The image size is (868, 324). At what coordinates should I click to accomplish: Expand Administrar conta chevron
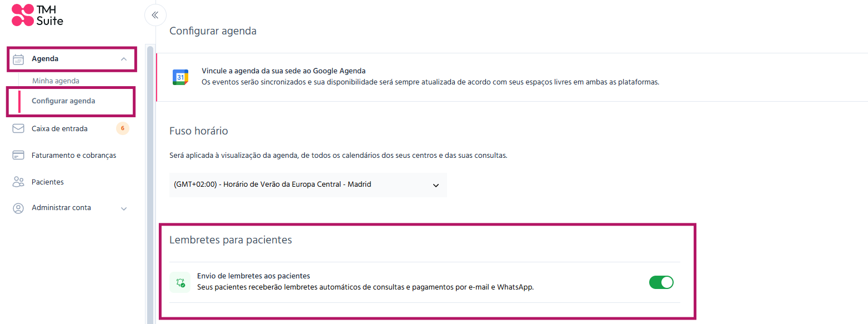(x=124, y=208)
